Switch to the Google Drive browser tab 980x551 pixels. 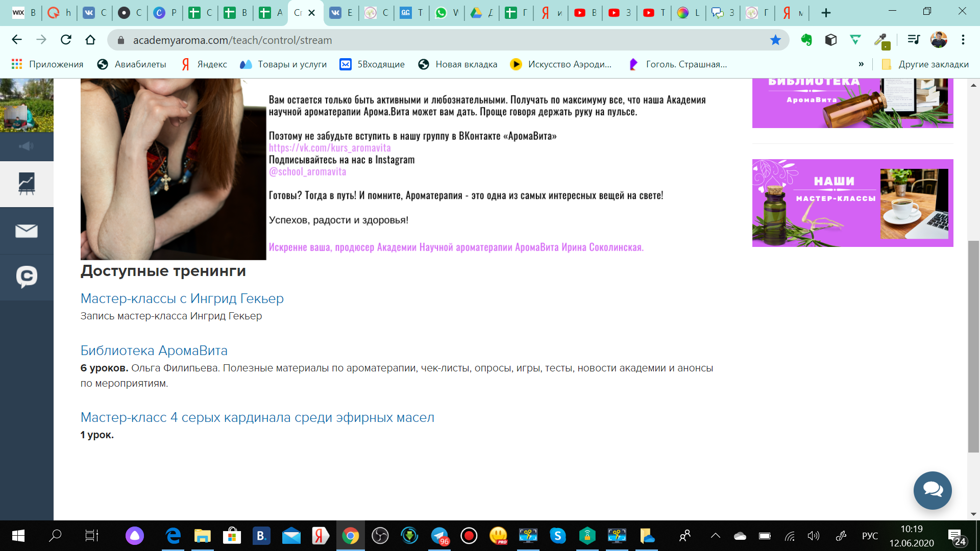pyautogui.click(x=482, y=13)
